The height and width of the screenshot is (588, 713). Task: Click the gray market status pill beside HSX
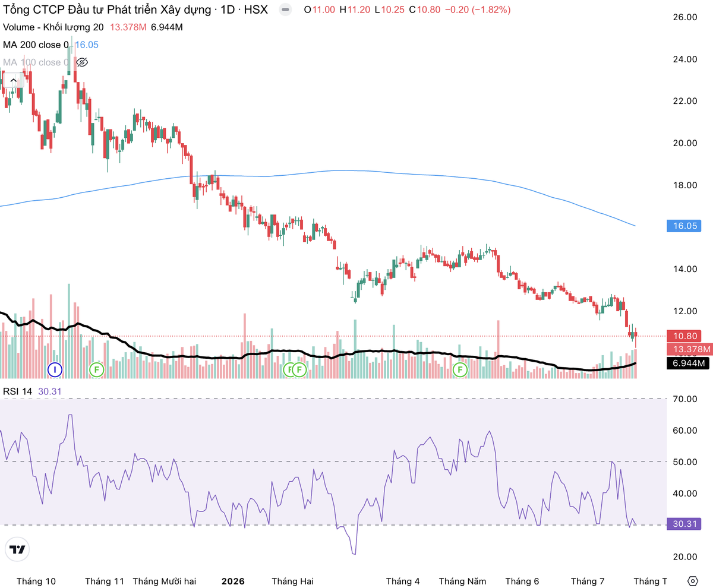tap(286, 10)
